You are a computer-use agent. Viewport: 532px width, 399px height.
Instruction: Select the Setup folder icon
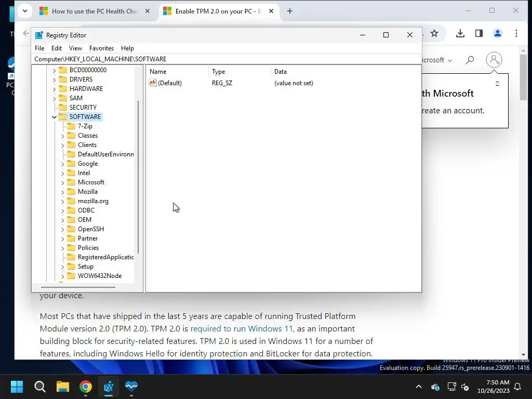pyautogui.click(x=71, y=267)
